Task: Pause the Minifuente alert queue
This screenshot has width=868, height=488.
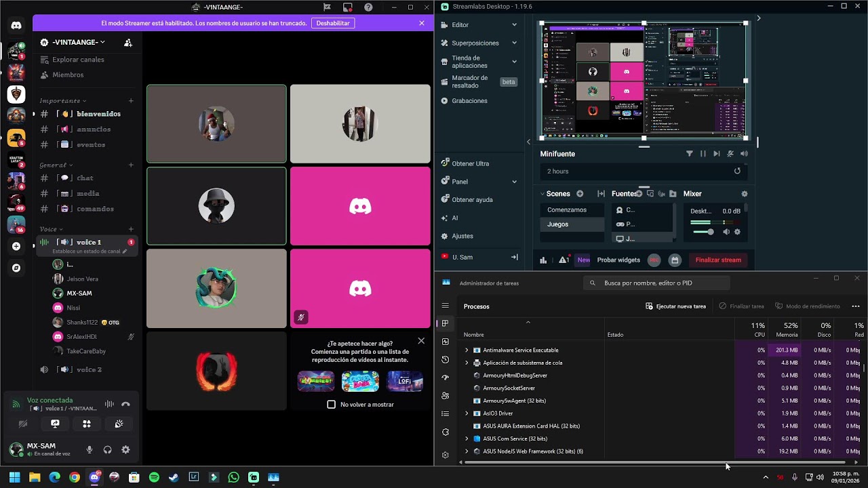Action: click(x=703, y=154)
